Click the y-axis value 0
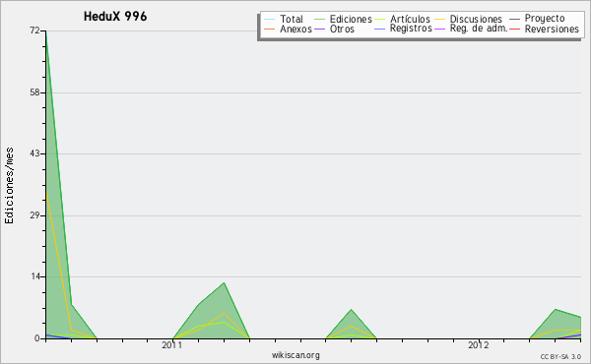 [37, 338]
